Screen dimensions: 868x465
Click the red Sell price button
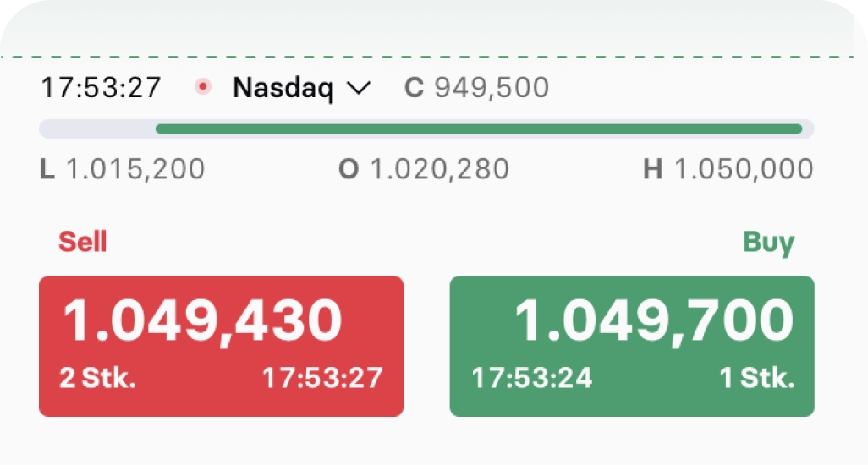coord(221,346)
